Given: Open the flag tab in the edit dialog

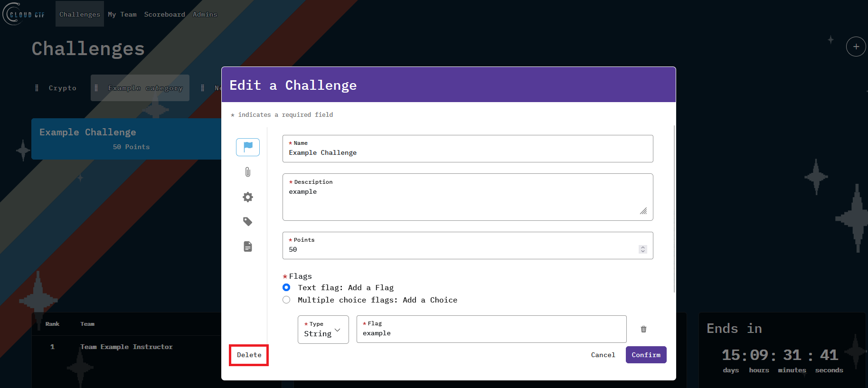Looking at the screenshot, I should tap(248, 147).
